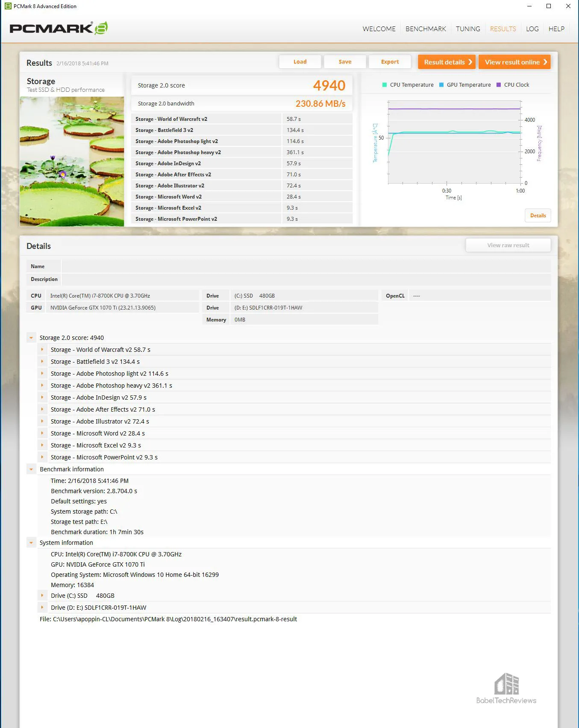
Task: Expand Microsoft Excel v2 row
Action: tap(42, 445)
